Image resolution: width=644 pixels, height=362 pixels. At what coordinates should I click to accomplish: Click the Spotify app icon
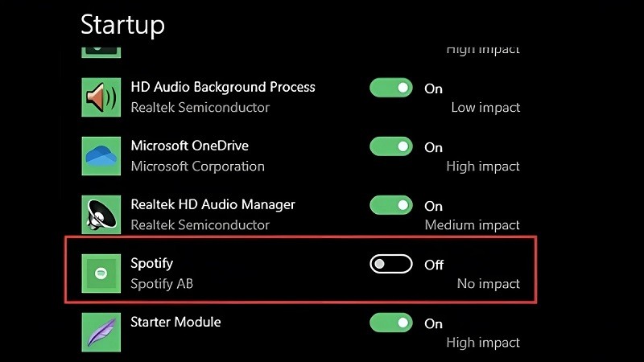point(101,274)
